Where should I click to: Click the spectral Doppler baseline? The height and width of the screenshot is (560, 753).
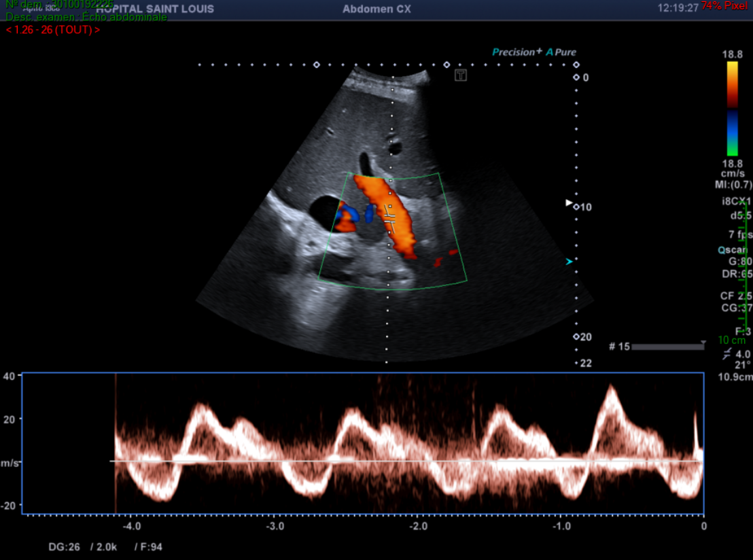(406, 461)
